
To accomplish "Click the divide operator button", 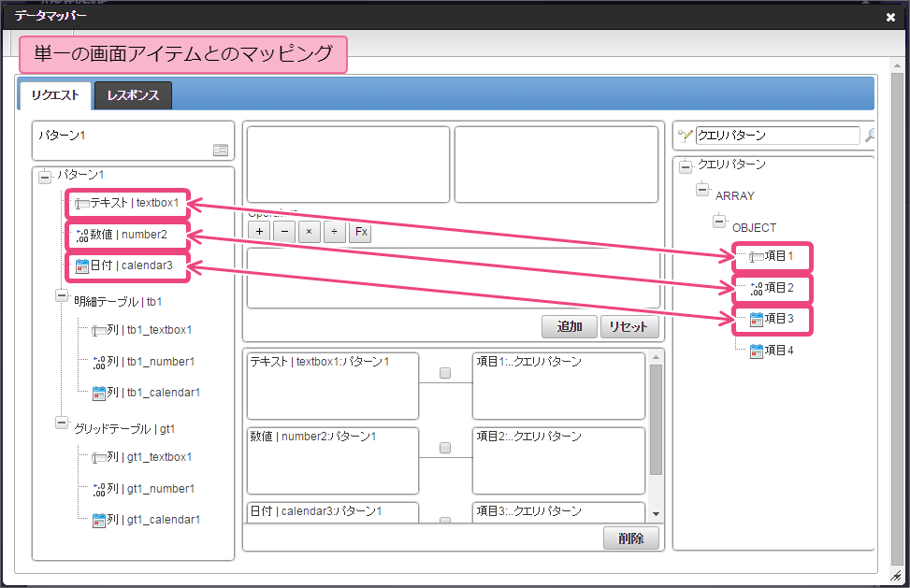I will coord(335,232).
